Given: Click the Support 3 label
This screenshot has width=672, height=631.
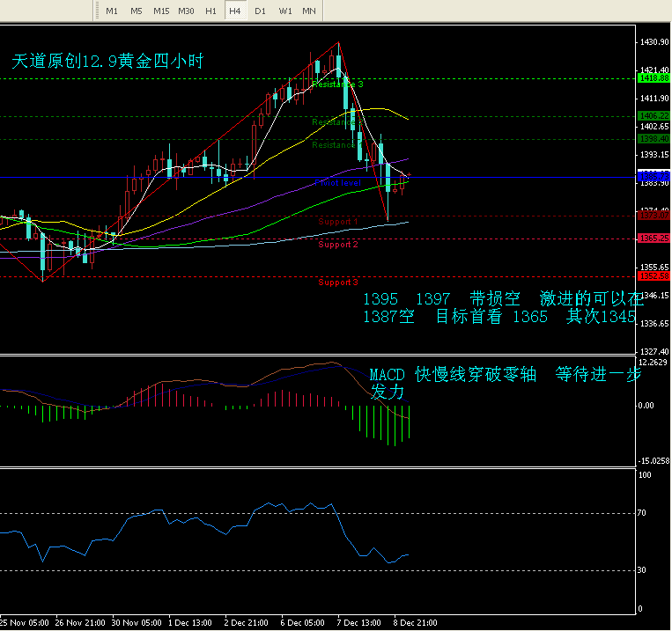Looking at the screenshot, I should [x=338, y=282].
